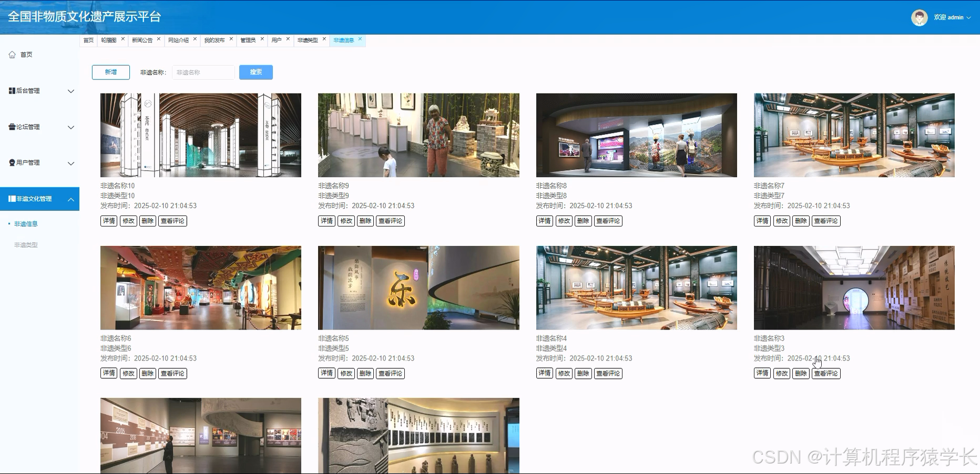This screenshot has height=474, width=980.
Task: Click 删除 for 非遗名称8
Action: point(583,221)
